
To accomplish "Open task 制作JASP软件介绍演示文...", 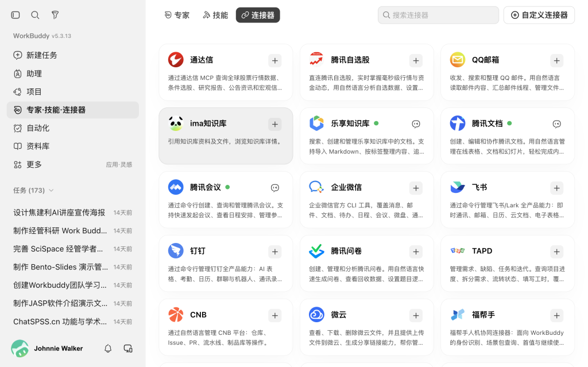I will [73, 303].
